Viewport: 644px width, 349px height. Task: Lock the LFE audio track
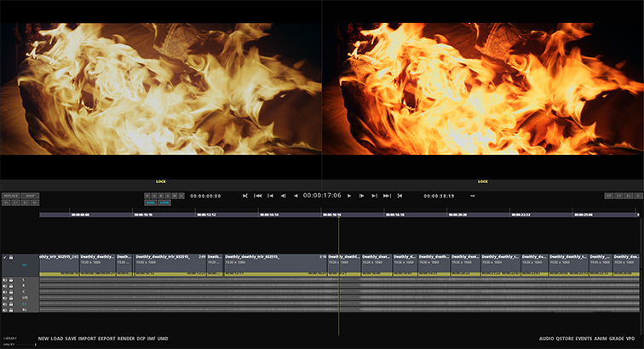pos(11,298)
